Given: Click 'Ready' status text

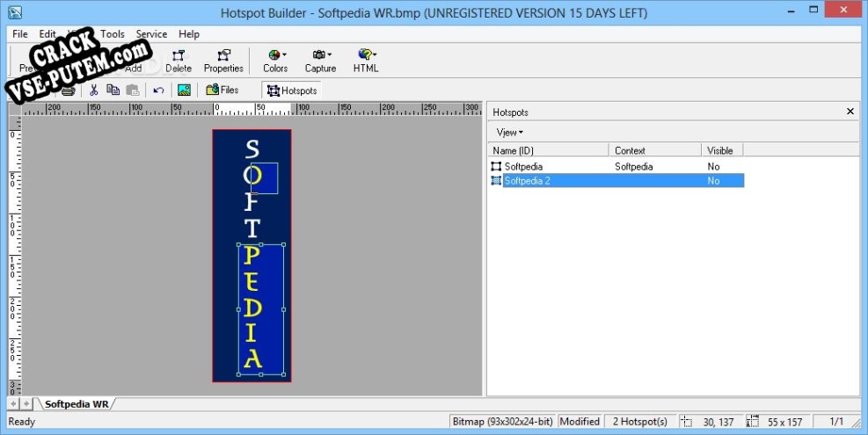Looking at the screenshot, I should click(x=22, y=422).
